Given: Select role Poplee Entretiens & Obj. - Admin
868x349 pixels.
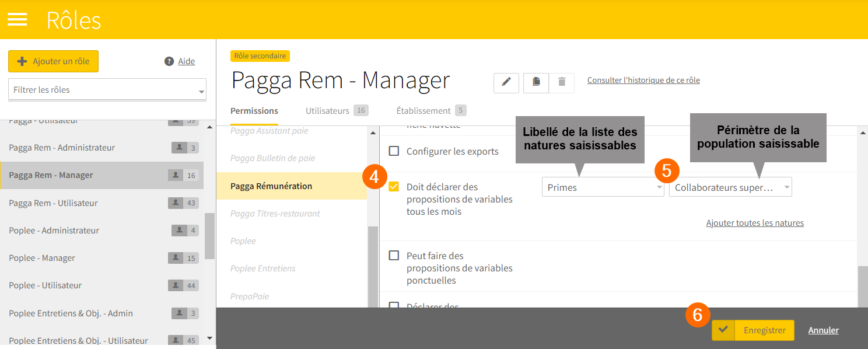Looking at the screenshot, I should pos(102,313).
